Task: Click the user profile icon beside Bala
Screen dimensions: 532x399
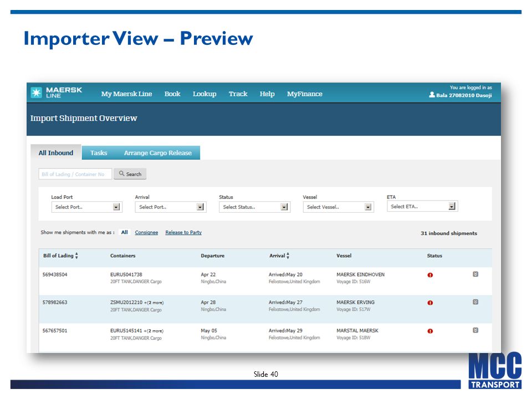Action: click(x=432, y=95)
